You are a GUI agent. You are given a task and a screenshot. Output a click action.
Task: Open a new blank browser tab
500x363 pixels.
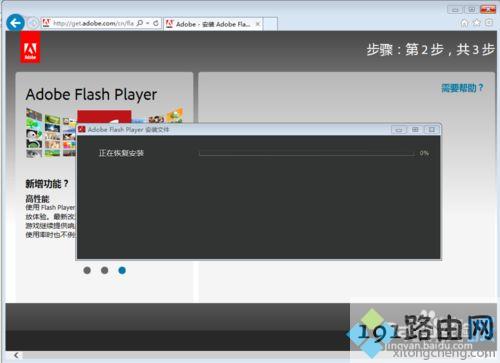(270, 24)
